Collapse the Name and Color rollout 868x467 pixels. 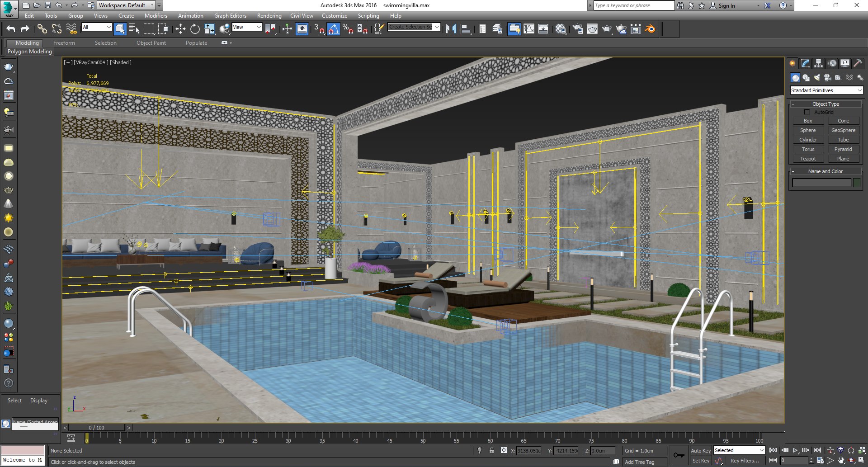coord(826,171)
